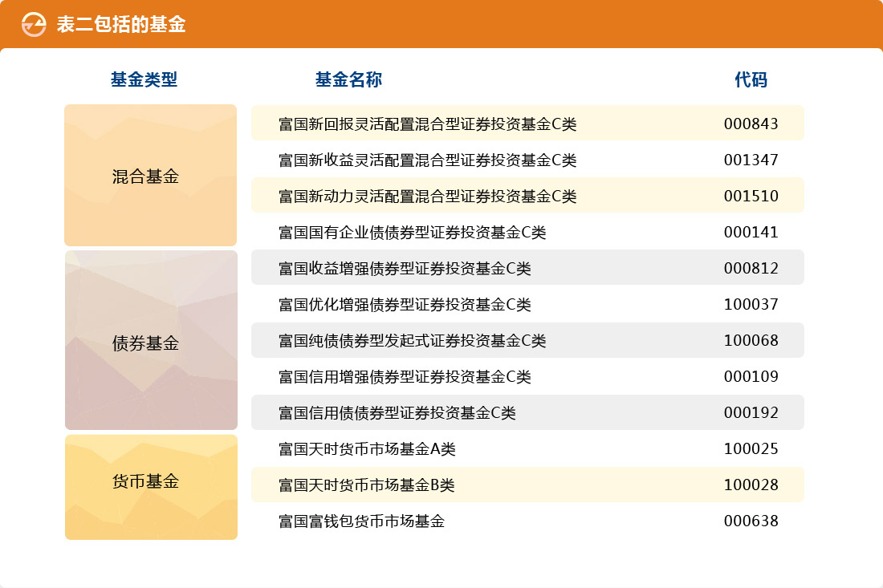Select fund code 001510

point(751,196)
